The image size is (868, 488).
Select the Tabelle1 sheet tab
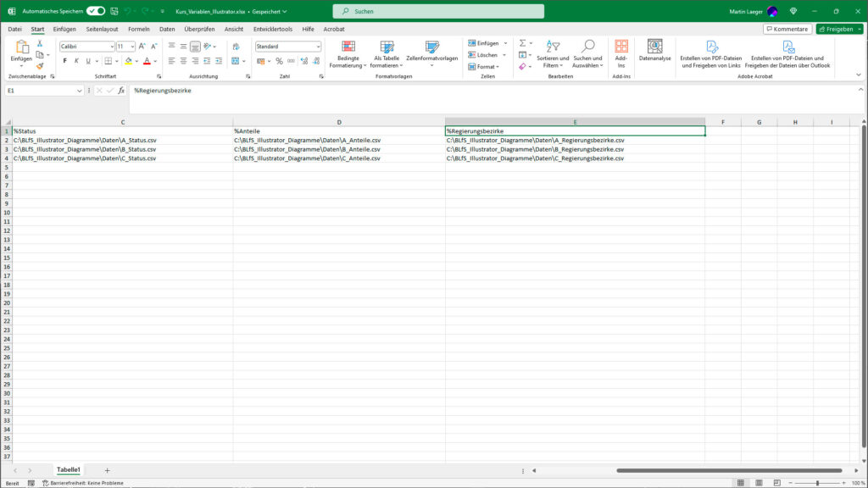(68, 469)
